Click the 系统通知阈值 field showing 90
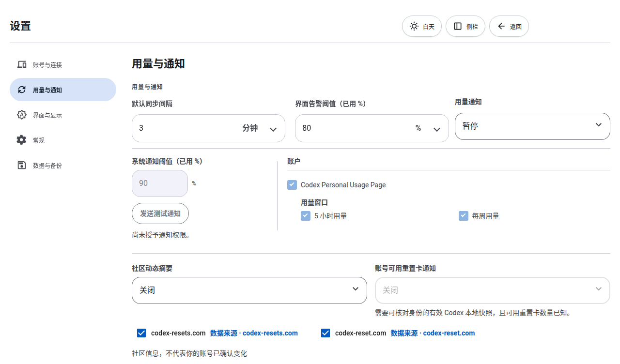 (160, 183)
